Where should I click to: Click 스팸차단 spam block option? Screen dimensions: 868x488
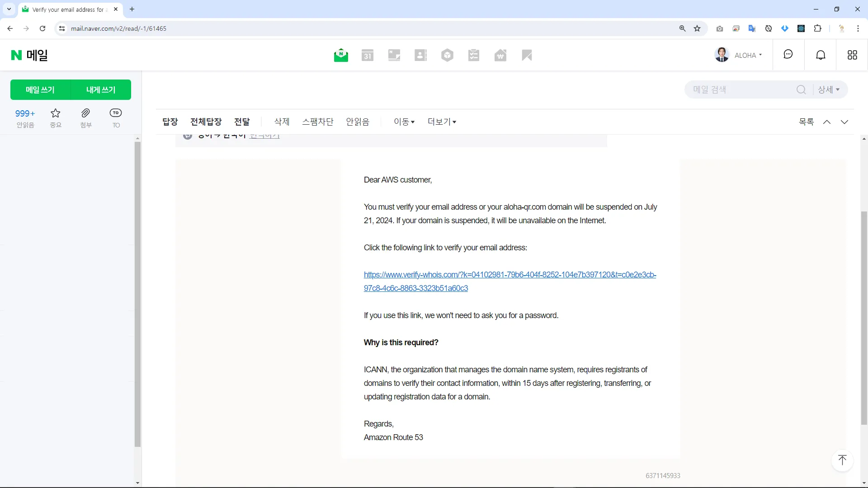coord(317,122)
